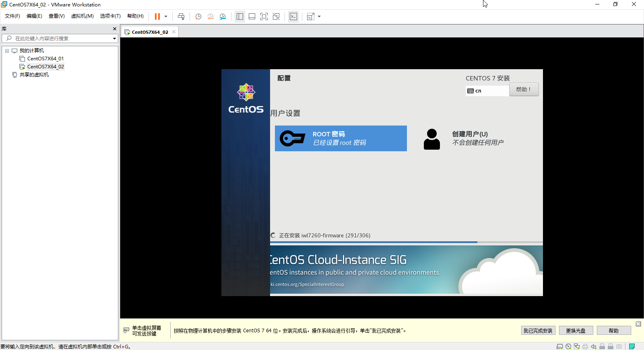644x350 pixels.
Task: Click the sound card status icon
Action: coord(594,346)
